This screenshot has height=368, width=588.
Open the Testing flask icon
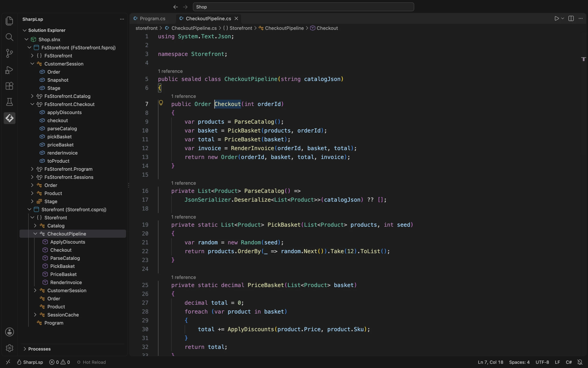[9, 102]
